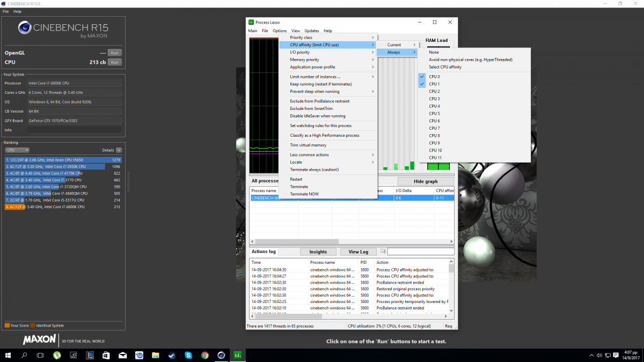Click the View Log button
644x362 pixels.
point(358,252)
